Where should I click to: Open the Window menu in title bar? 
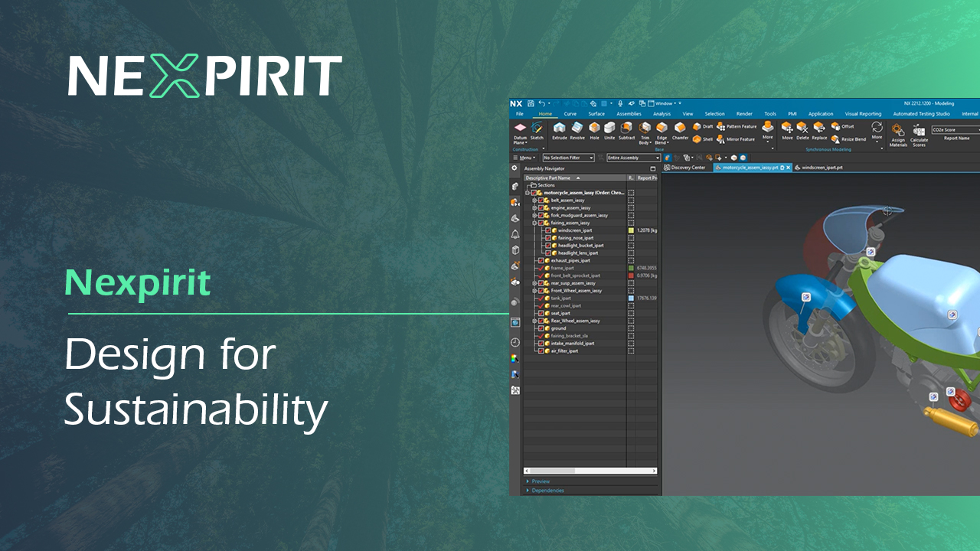click(x=663, y=103)
